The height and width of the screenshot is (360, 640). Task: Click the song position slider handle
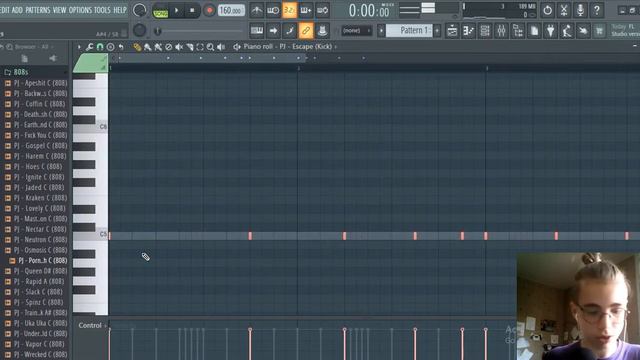(x=158, y=31)
